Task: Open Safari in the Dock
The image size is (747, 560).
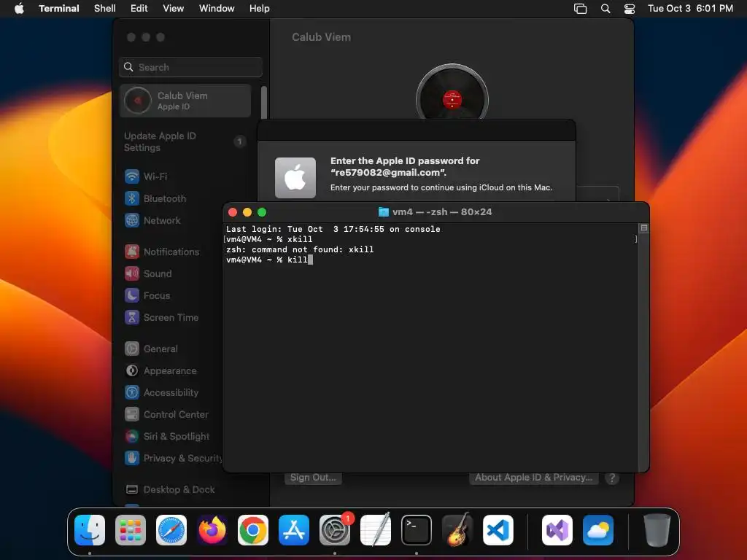Action: (171, 530)
